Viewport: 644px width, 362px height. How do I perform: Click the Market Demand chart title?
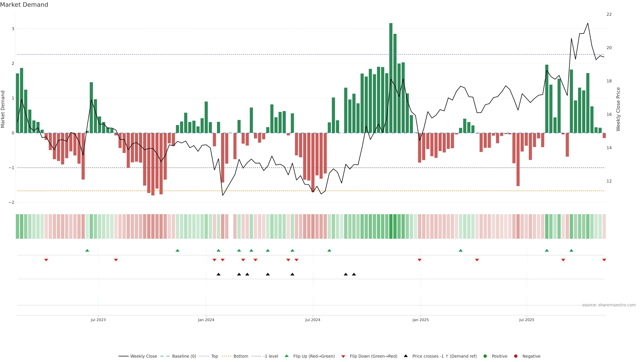[24, 5]
